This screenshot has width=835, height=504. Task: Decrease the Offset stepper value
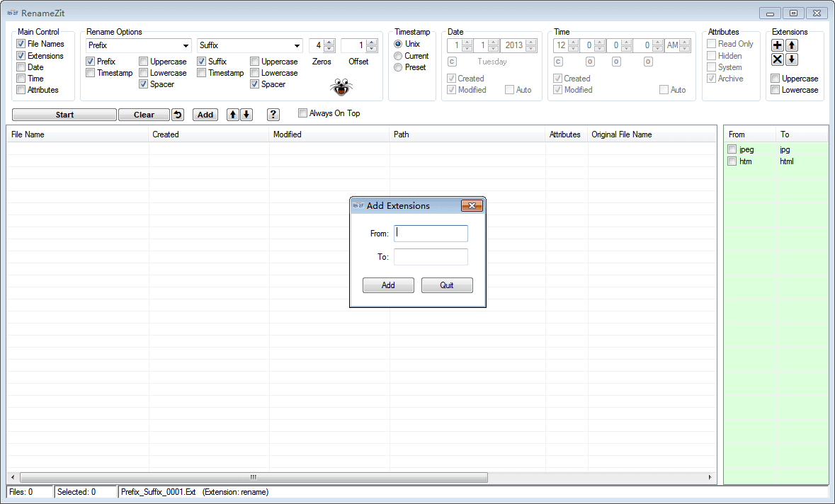[x=372, y=48]
